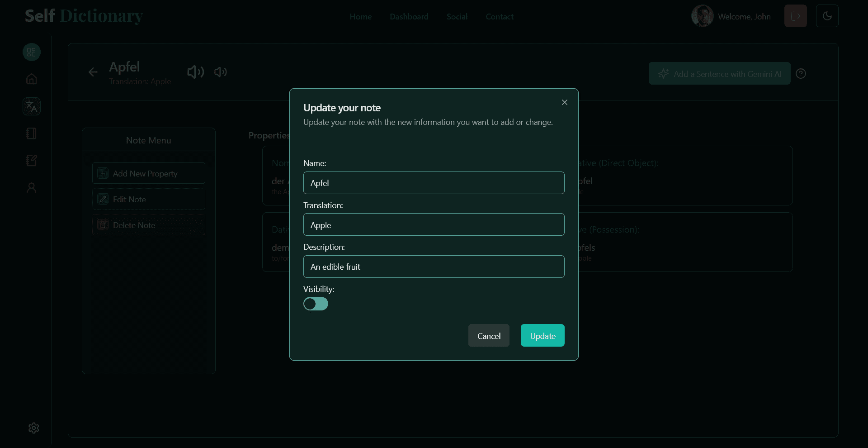868x448 pixels.
Task: Open the Dashboard nav item
Action: point(409,17)
